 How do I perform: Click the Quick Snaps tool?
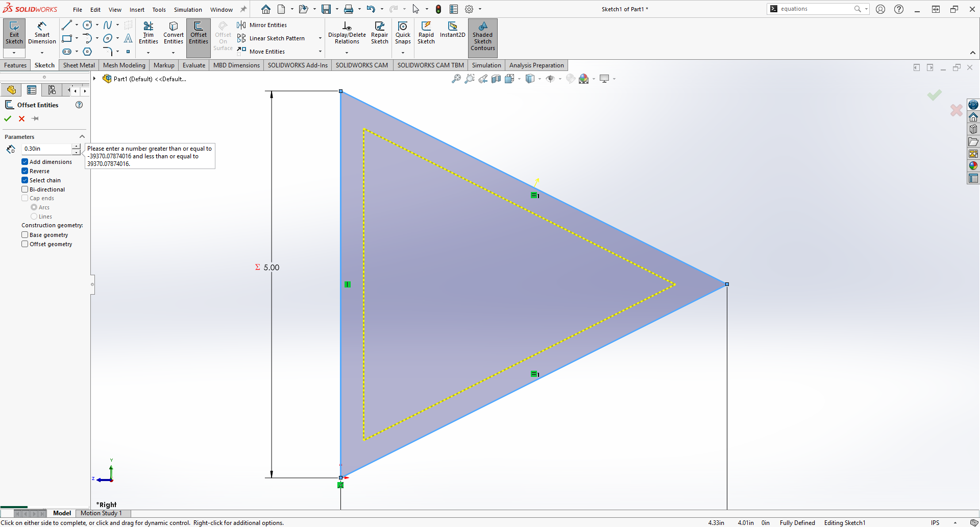pos(403,34)
